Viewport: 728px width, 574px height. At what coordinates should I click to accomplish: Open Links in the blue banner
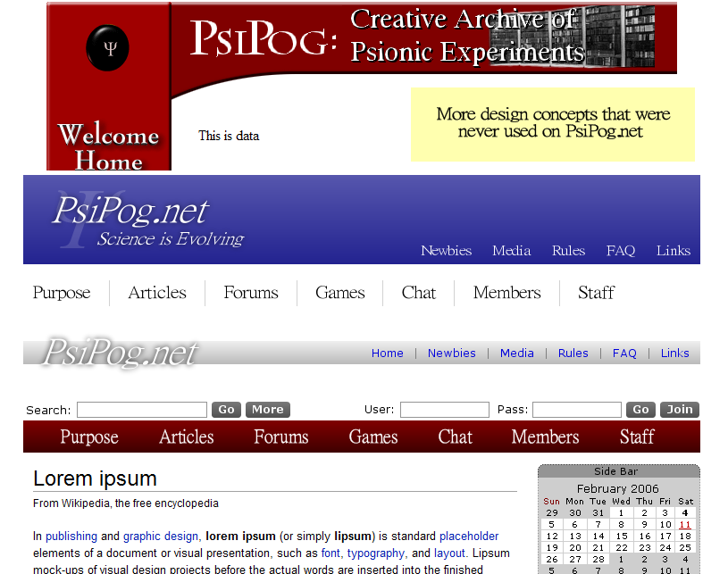(x=674, y=251)
